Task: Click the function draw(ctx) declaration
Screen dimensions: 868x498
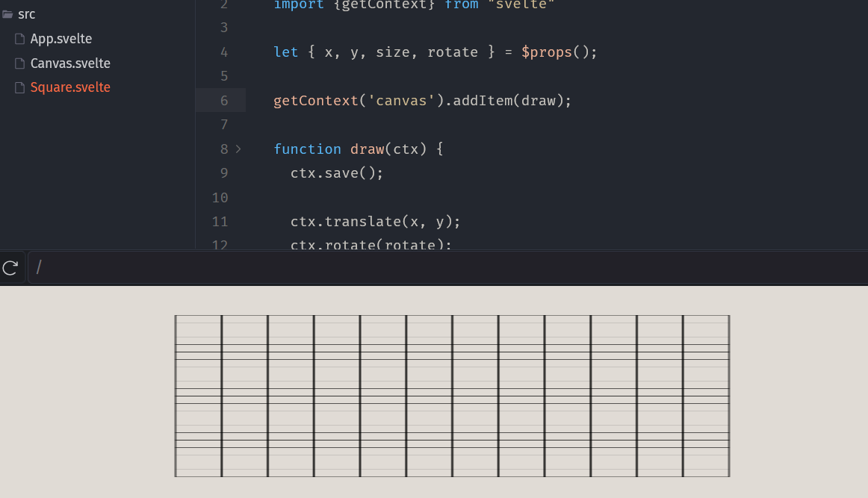Action: (x=358, y=149)
